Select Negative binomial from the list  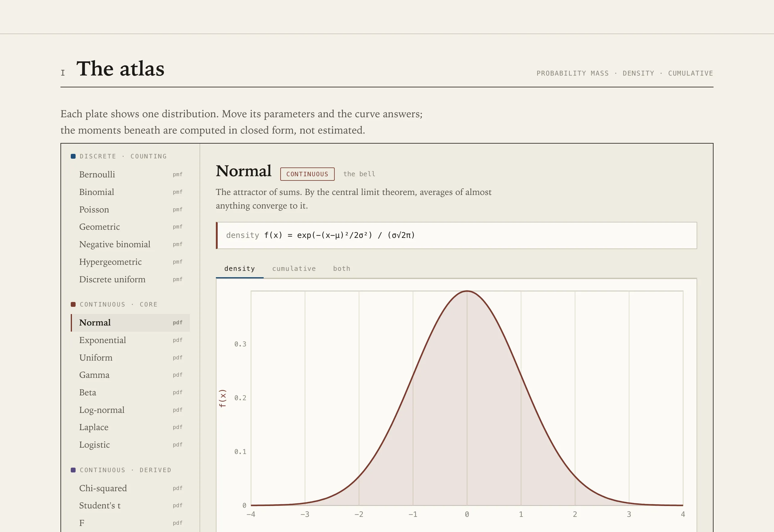click(x=130, y=244)
